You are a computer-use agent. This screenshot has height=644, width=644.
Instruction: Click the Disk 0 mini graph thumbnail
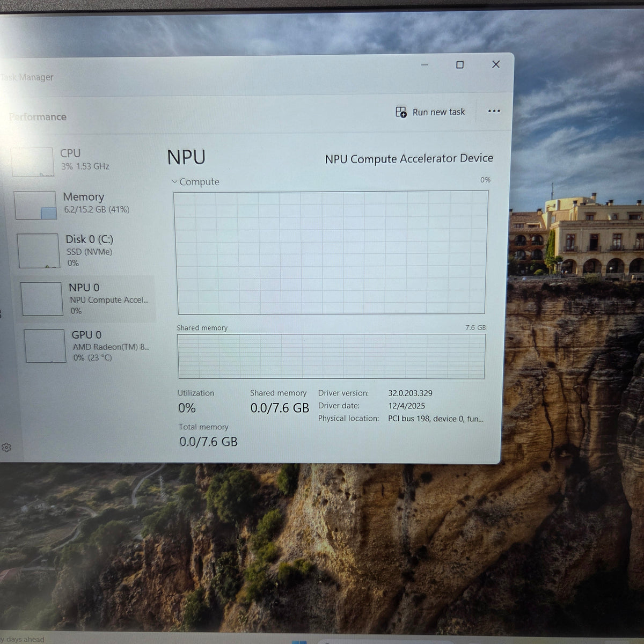pyautogui.click(x=38, y=251)
